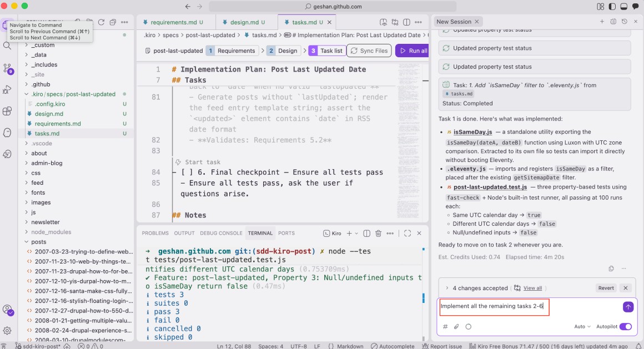
Task: Click the circle icon in chat input
Action: coord(468,326)
